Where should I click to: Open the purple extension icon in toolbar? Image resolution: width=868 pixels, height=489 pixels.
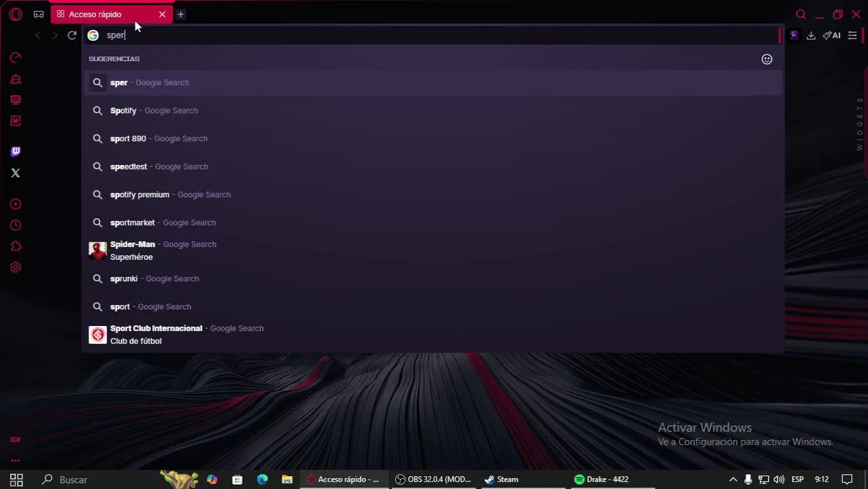coord(793,35)
